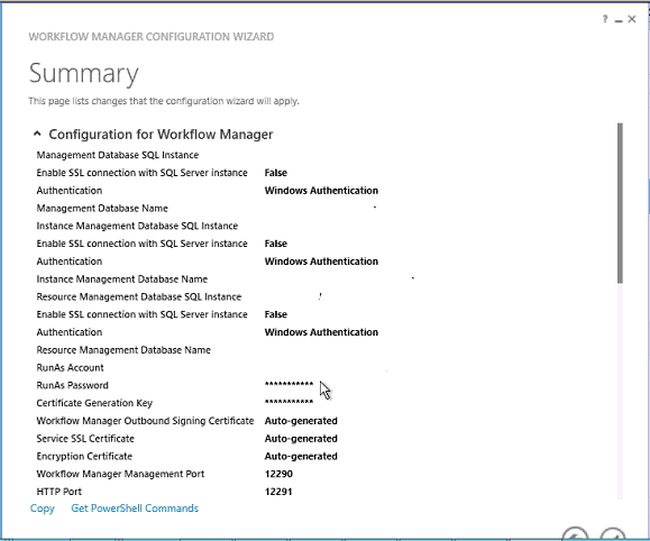Viewport: 650px width, 541px height.
Task: Click the summary list vertical scrollbar
Action: [620, 203]
